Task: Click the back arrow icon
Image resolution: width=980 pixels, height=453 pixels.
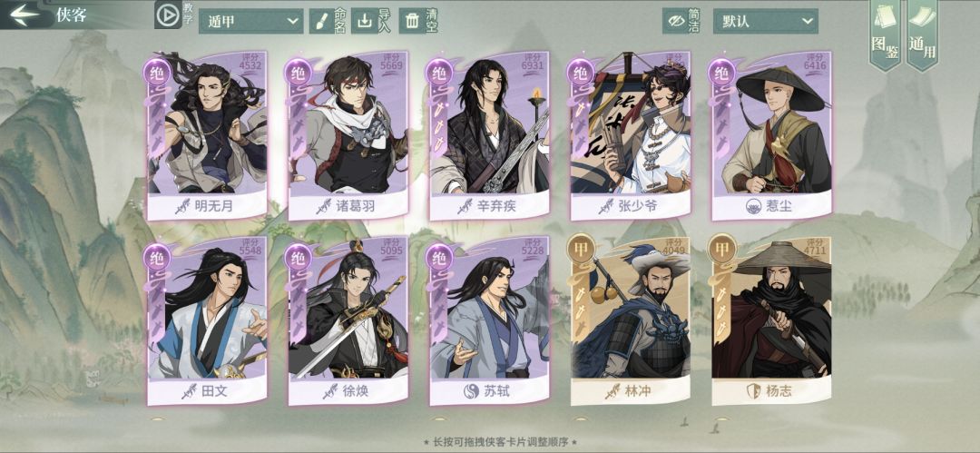Action: 25,15
